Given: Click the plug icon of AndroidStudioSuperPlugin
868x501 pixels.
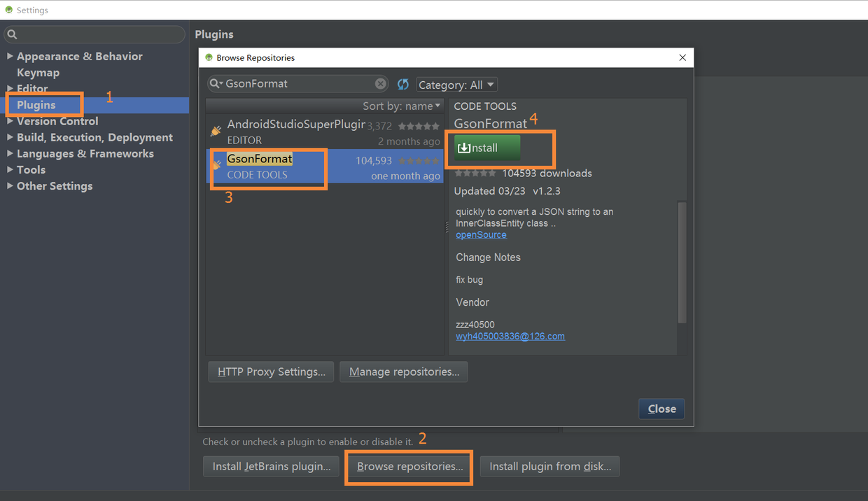Looking at the screenshot, I should (x=216, y=131).
